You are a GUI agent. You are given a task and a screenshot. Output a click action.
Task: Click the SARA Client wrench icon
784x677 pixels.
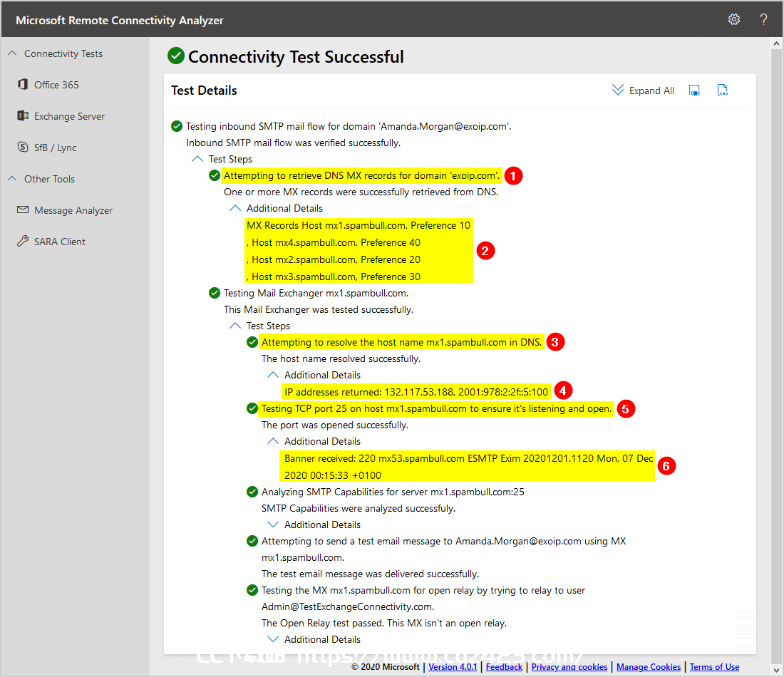point(23,242)
